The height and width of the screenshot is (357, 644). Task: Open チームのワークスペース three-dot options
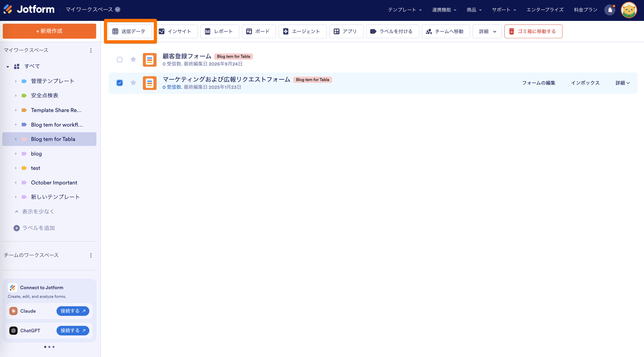tap(91, 255)
